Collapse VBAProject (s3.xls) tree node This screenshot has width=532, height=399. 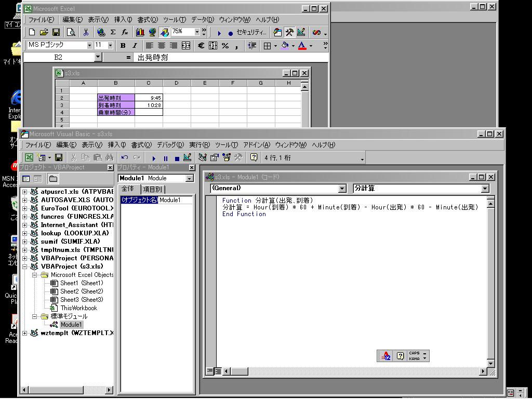point(25,267)
